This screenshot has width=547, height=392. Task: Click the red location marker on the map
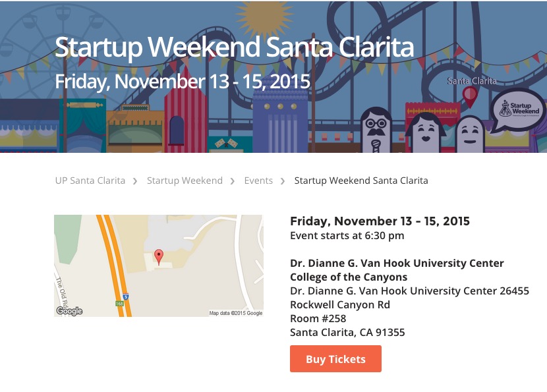pyautogui.click(x=158, y=256)
